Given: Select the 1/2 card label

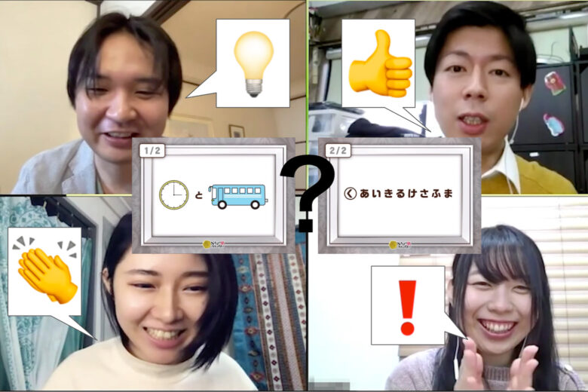Looking at the screenshot, I should point(152,151).
